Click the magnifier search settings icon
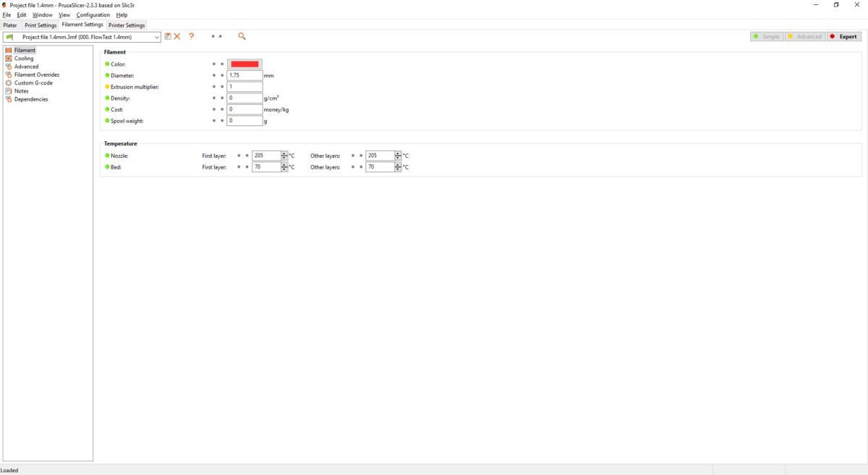The height and width of the screenshot is (475, 868). (x=242, y=36)
